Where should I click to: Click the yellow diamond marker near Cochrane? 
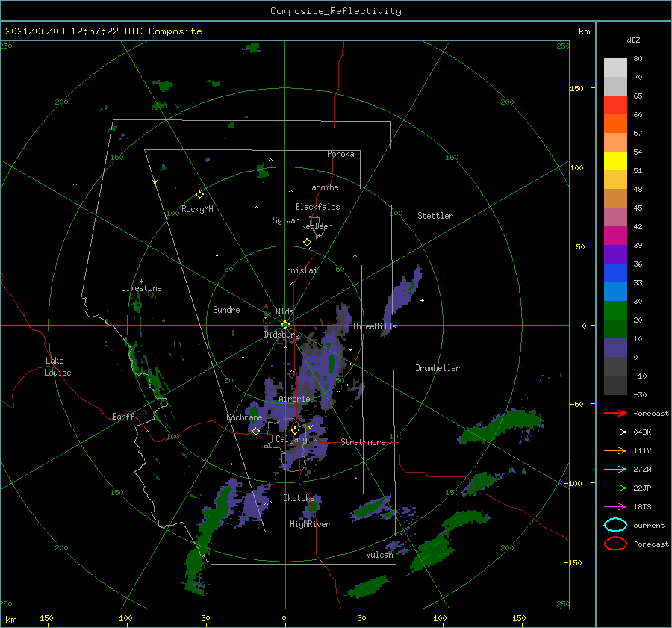click(255, 431)
